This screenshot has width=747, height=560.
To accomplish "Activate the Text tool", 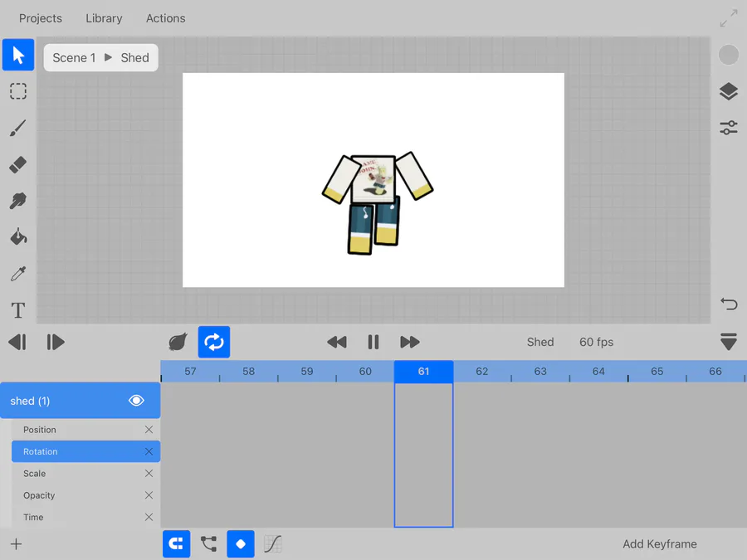I will pyautogui.click(x=18, y=310).
